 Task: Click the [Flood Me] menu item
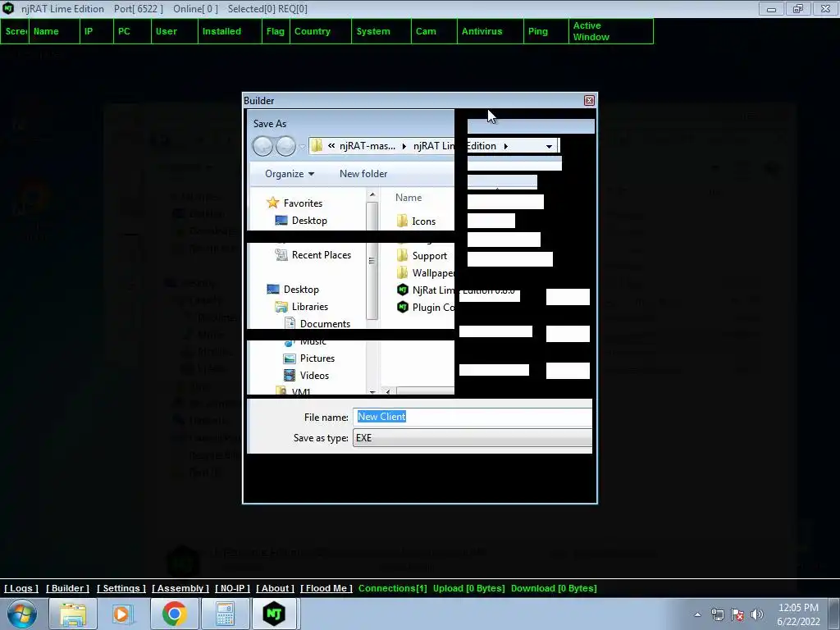[326, 588]
